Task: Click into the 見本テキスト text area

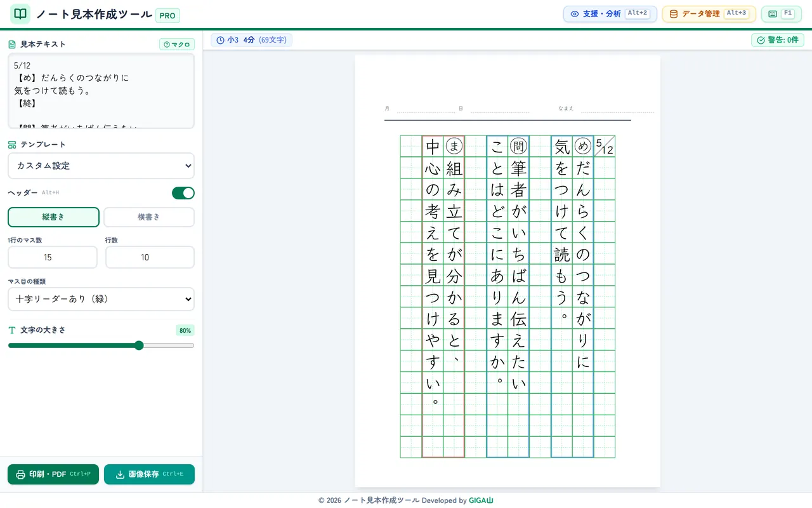Action: tap(101, 91)
